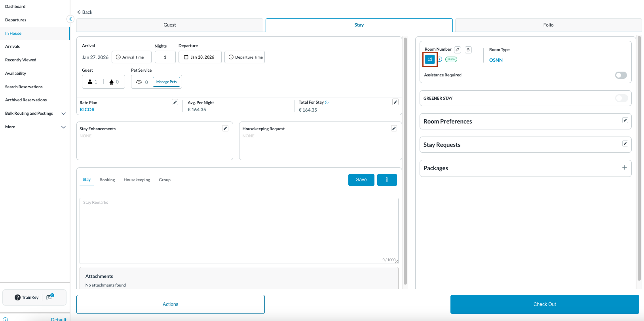Image resolution: width=644 pixels, height=321 pixels.
Task: Edit the Rate Plan with pencil icon
Action: pyautogui.click(x=175, y=102)
